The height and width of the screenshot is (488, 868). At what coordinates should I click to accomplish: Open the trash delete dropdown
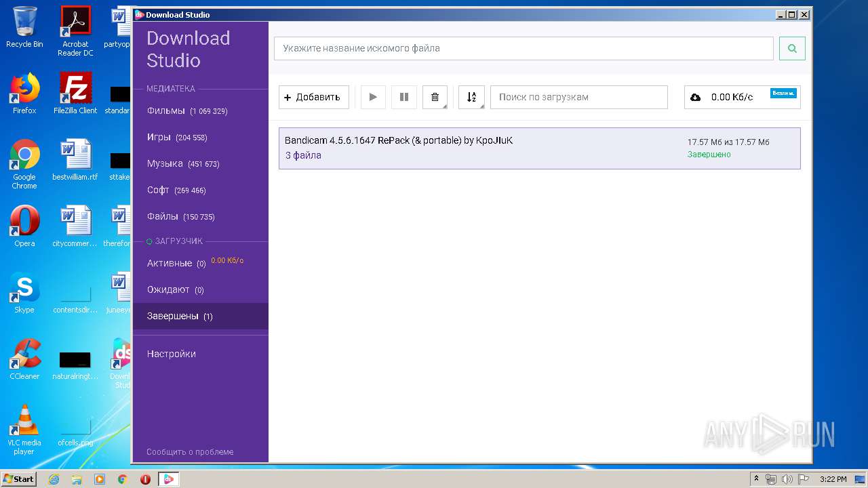coord(435,97)
